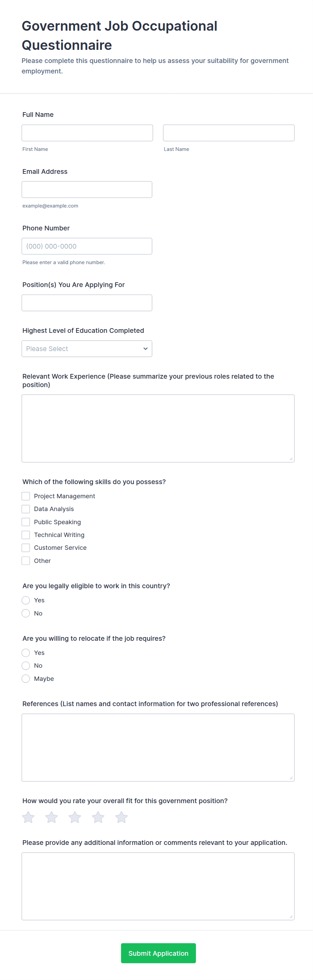Click the second rating star
The image size is (313, 980).
pyautogui.click(x=51, y=817)
